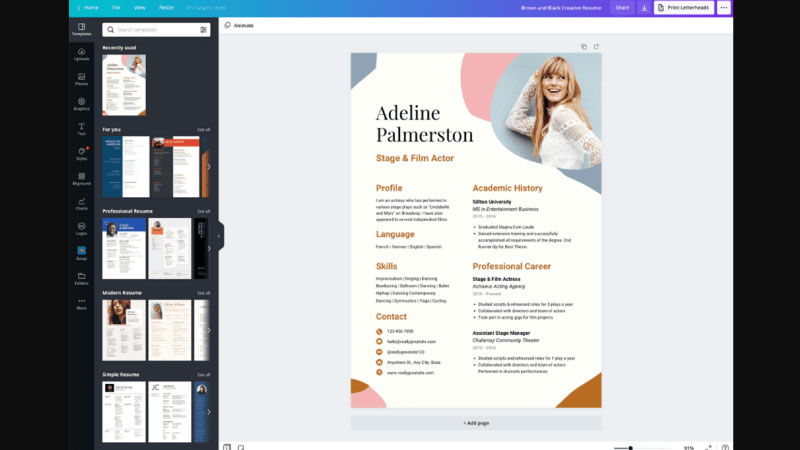
Task: Open the three-dots menu in the top bar
Action: coord(724,7)
